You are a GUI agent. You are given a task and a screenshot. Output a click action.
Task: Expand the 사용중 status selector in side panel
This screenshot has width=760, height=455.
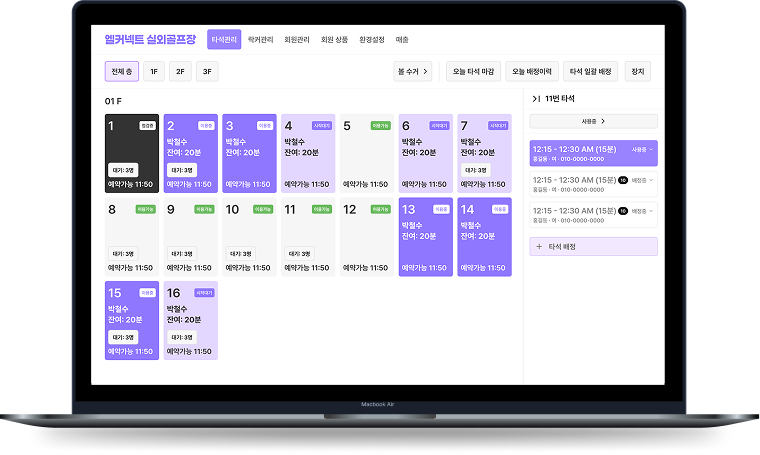(593, 121)
